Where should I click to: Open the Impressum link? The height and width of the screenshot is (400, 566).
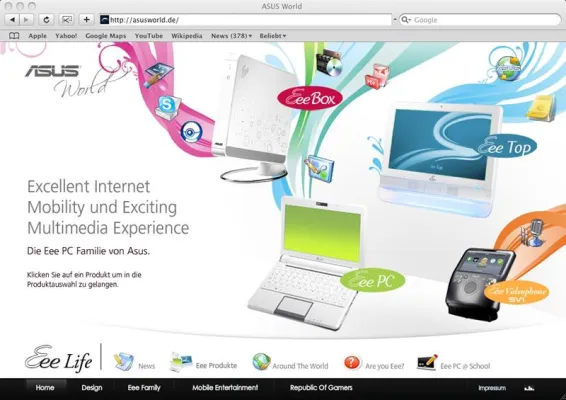pos(492,388)
